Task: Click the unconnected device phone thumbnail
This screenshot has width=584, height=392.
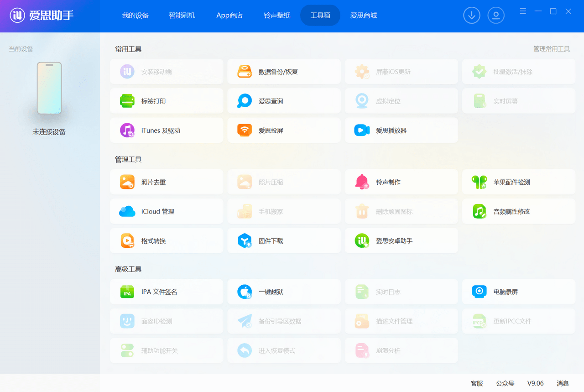Action: [x=49, y=88]
